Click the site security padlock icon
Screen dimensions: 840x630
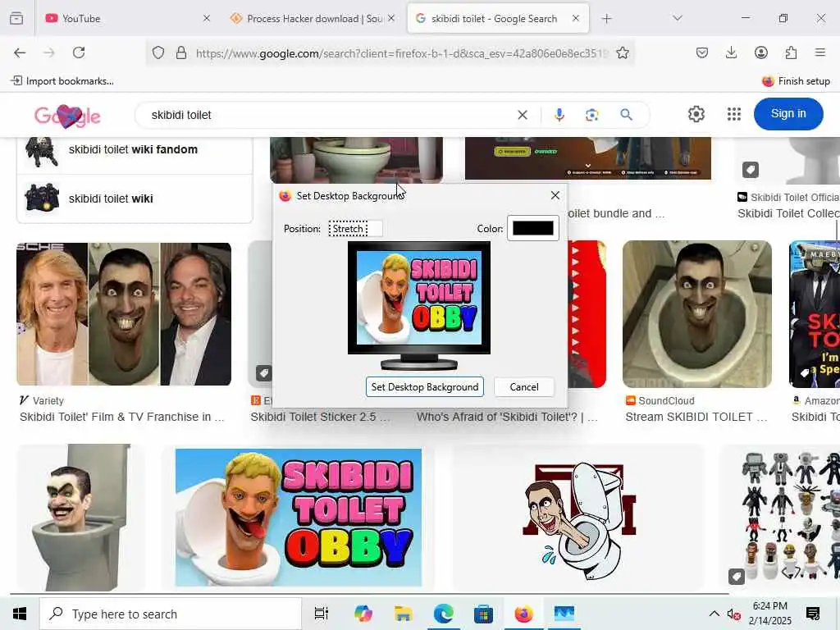point(181,52)
